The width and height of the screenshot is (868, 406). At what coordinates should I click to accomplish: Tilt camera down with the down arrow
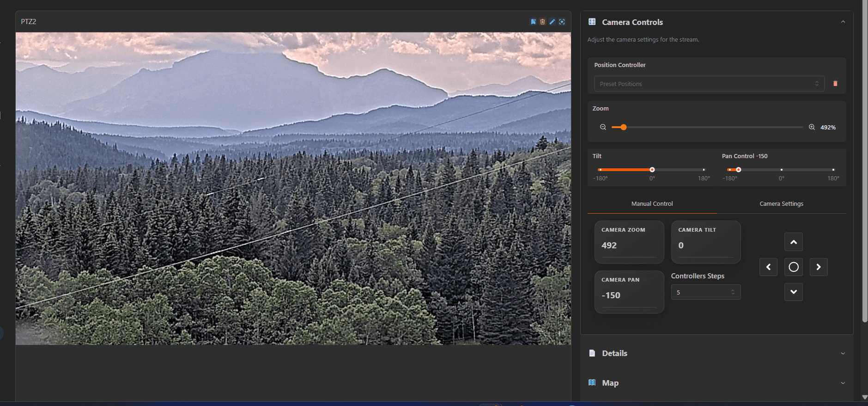pyautogui.click(x=794, y=292)
